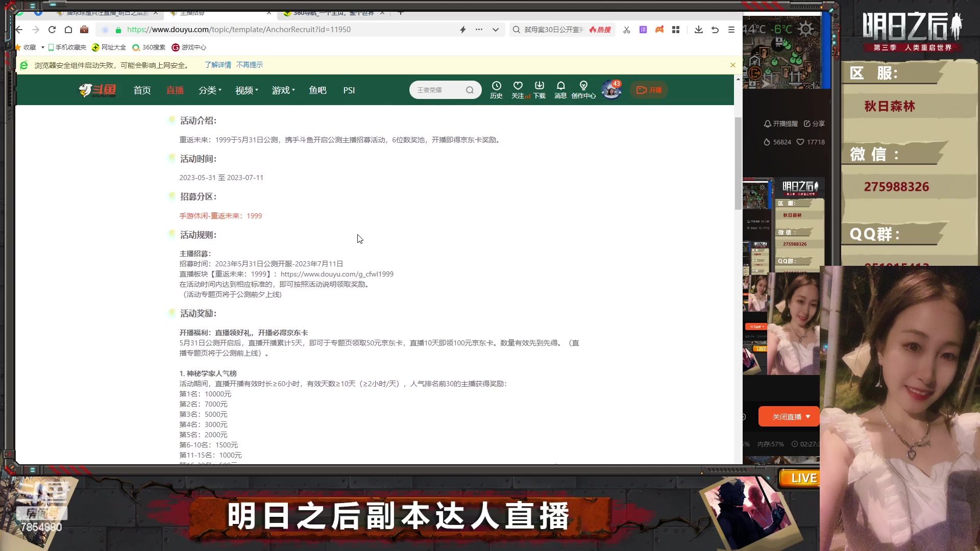Open 游戏中心 bookmark
Viewport: 980px width, 551px height.
[189, 47]
